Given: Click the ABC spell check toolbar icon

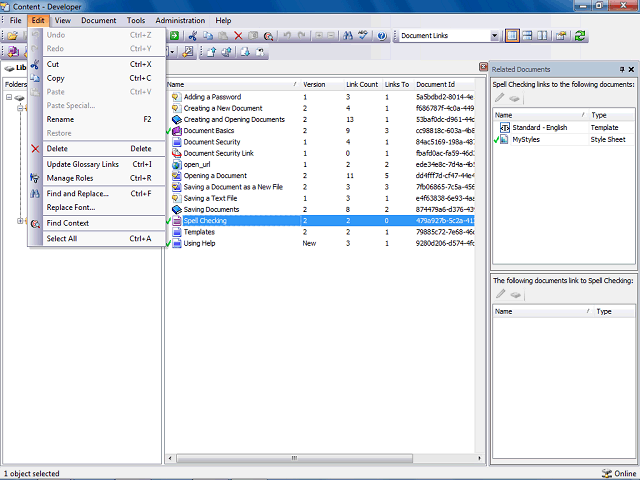Looking at the screenshot, I should click(363, 36).
